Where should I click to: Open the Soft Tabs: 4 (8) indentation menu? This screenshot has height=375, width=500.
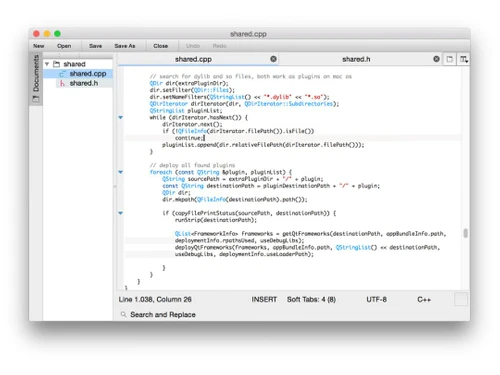pyautogui.click(x=311, y=299)
